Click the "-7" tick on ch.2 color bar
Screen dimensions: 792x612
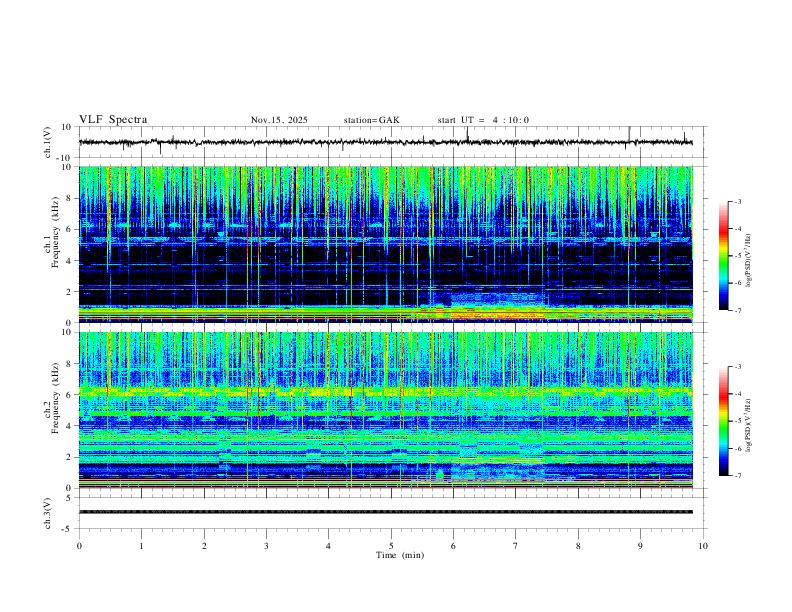[x=737, y=476]
